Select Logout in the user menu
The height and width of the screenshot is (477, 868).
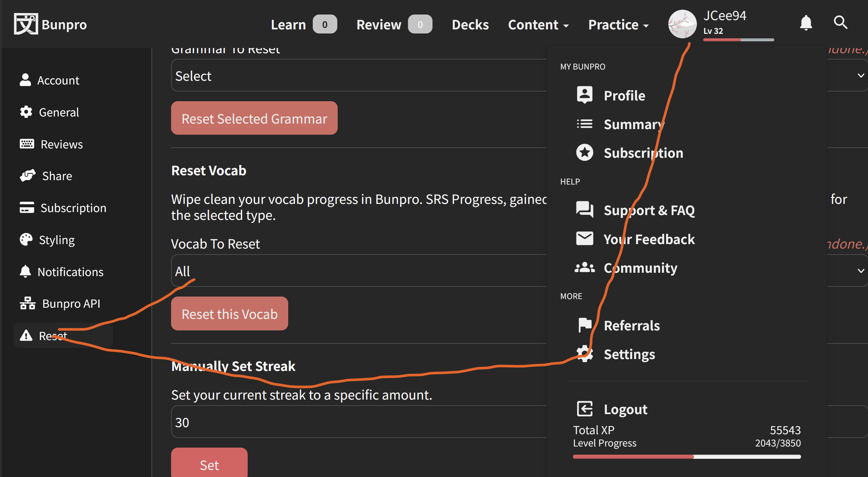pyautogui.click(x=626, y=409)
